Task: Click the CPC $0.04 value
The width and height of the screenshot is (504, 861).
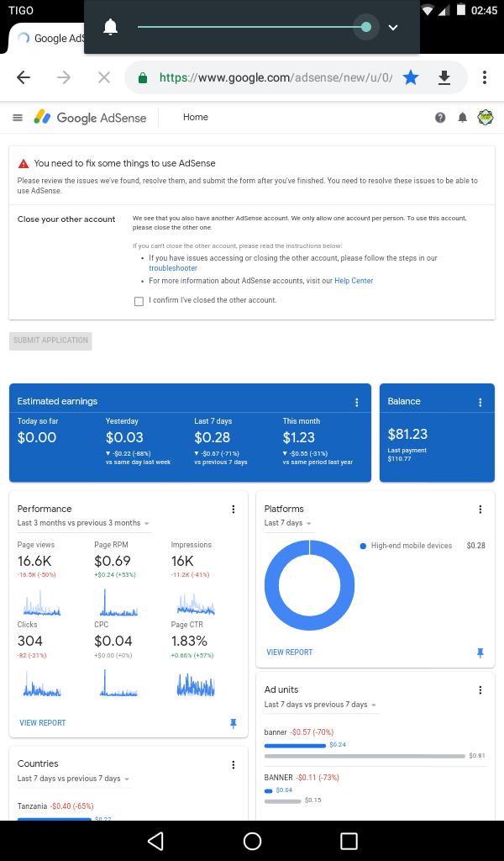Action: click(113, 641)
